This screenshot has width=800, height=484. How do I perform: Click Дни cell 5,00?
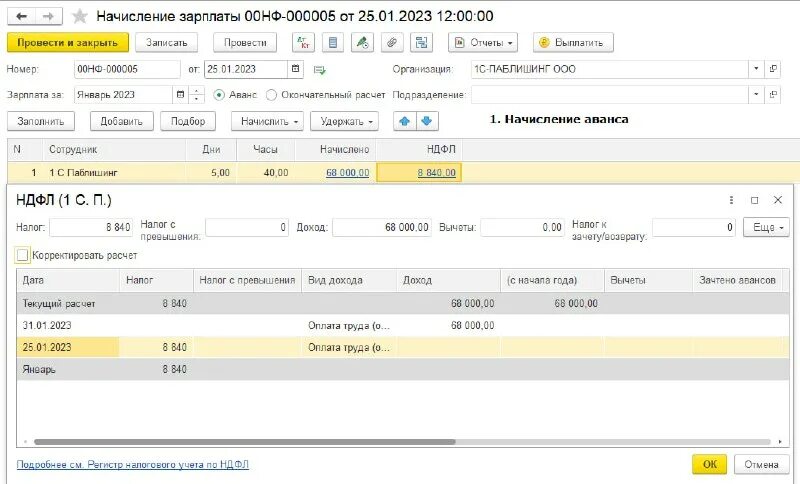(211, 173)
